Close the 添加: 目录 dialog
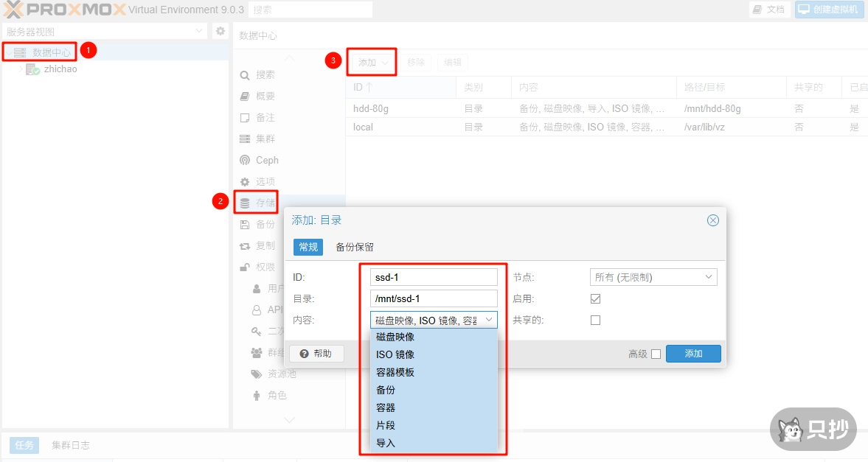 (x=712, y=220)
